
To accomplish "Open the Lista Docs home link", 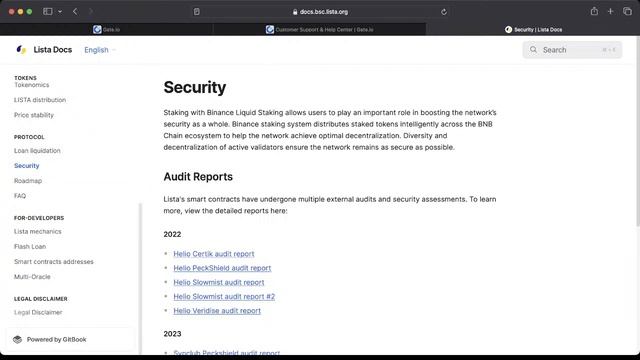I will pos(53,50).
